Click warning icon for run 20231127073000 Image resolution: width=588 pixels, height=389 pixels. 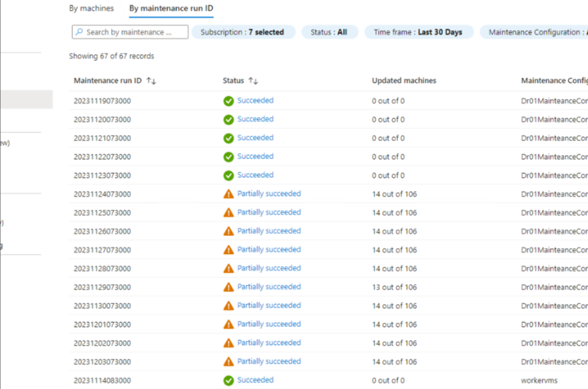click(228, 249)
